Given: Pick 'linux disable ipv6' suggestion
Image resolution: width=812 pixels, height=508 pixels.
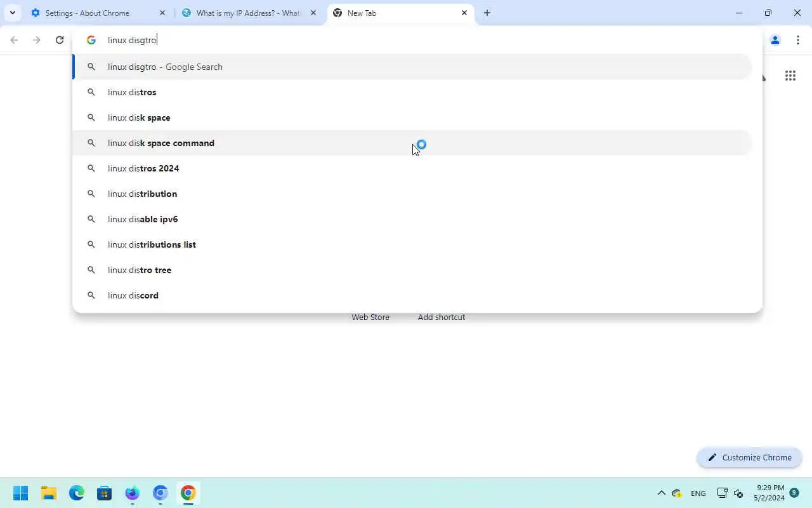Looking at the screenshot, I should point(413,219).
